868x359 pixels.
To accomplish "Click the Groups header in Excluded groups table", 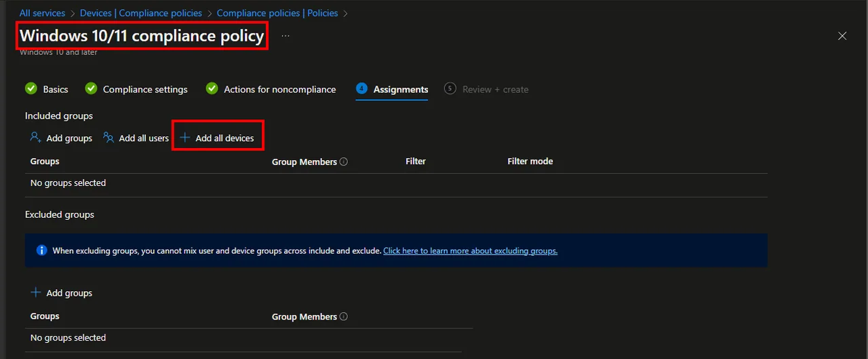I will (45, 316).
